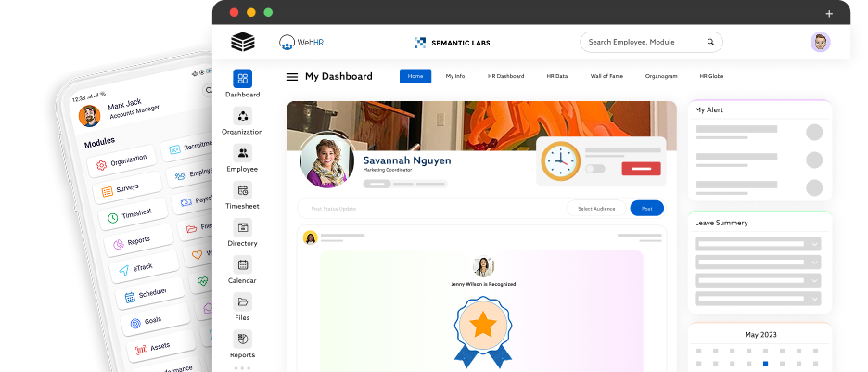The image size is (868, 372).
Task: Expand the second Leave Summery dropdown
Action: [x=758, y=263]
